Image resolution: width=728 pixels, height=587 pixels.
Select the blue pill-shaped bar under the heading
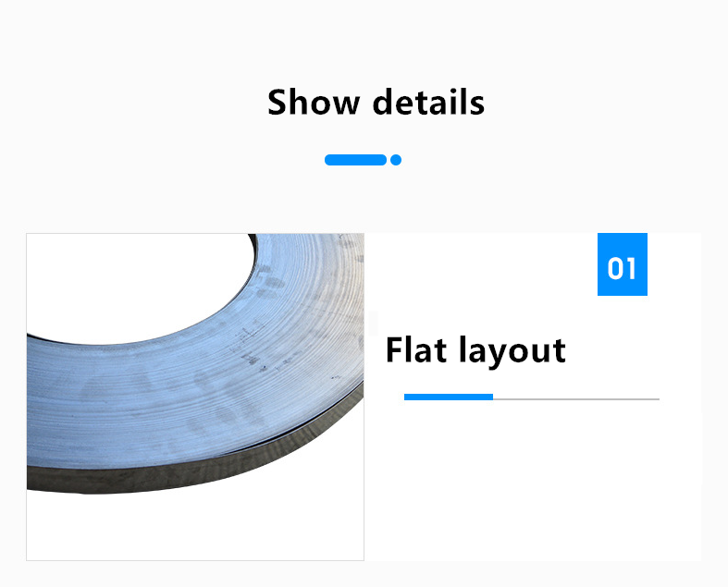355,160
